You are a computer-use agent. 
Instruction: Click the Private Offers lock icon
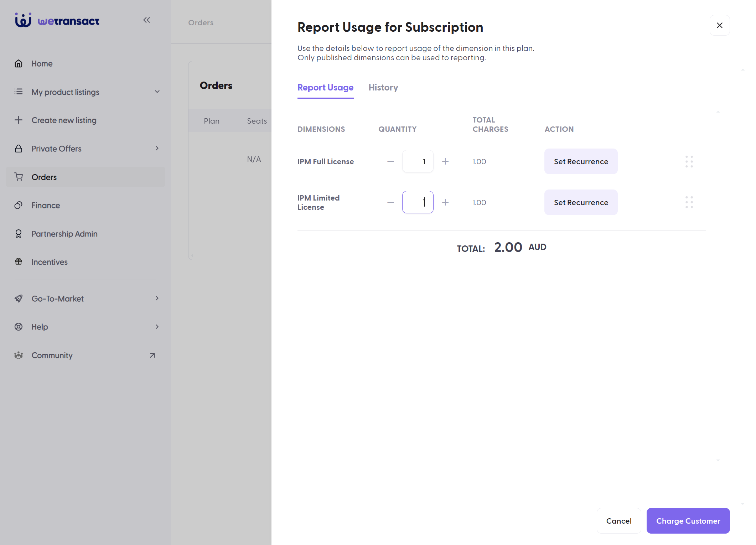(19, 149)
